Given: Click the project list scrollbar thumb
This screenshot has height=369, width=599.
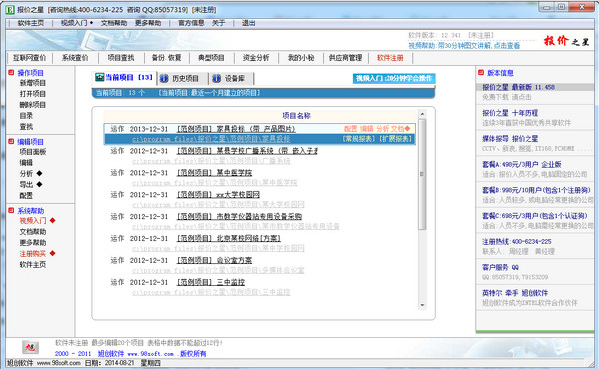Looking at the screenshot, I should [x=422, y=174].
